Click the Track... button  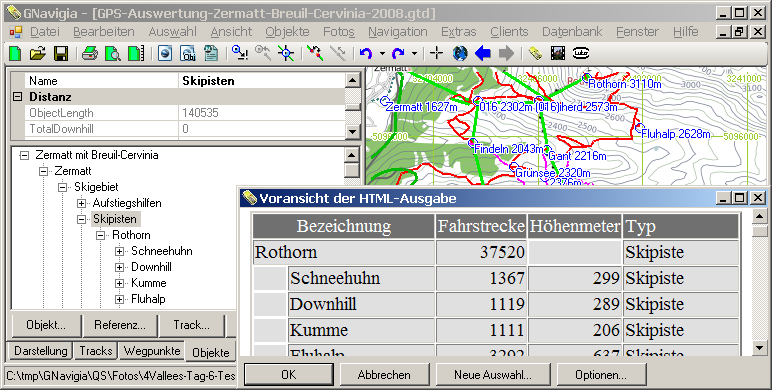(x=192, y=325)
